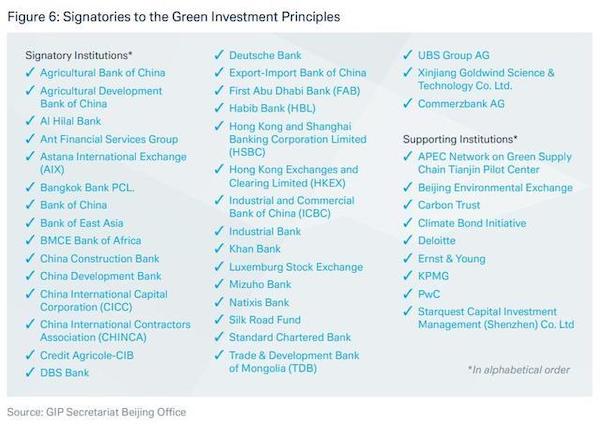The height and width of the screenshot is (424, 600).
Task: Click the checkmark next to Al Hilal Bank
Action: [30, 121]
